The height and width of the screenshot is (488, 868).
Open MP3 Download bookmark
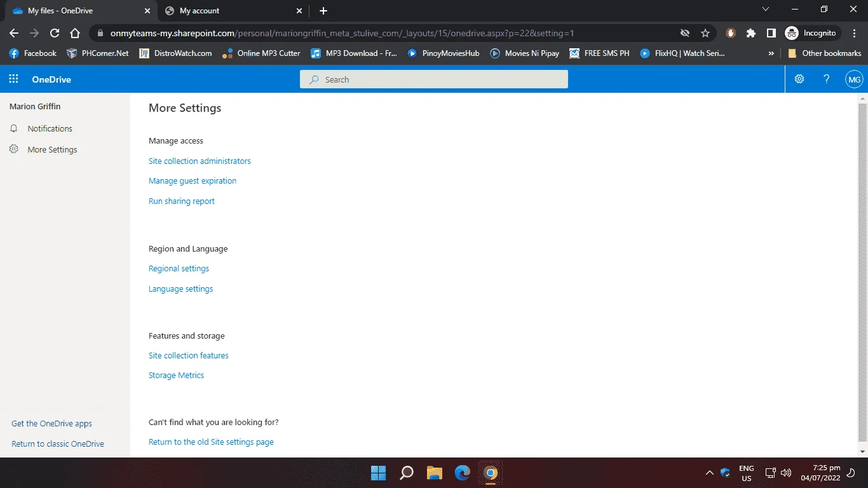[354, 53]
